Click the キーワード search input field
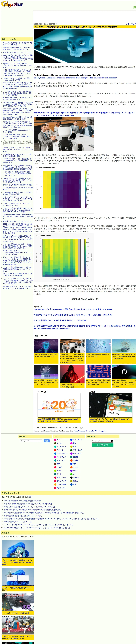The height and width of the screenshot is (644, 136). coord(31,441)
